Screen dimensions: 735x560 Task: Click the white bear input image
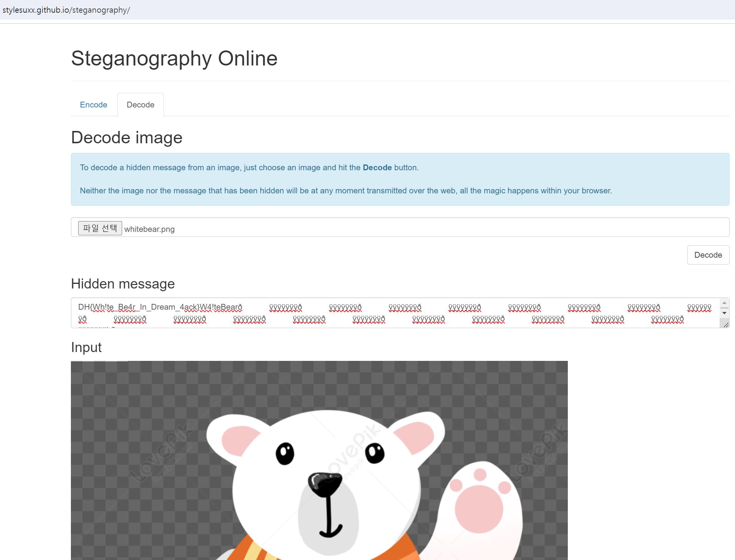pyautogui.click(x=319, y=460)
